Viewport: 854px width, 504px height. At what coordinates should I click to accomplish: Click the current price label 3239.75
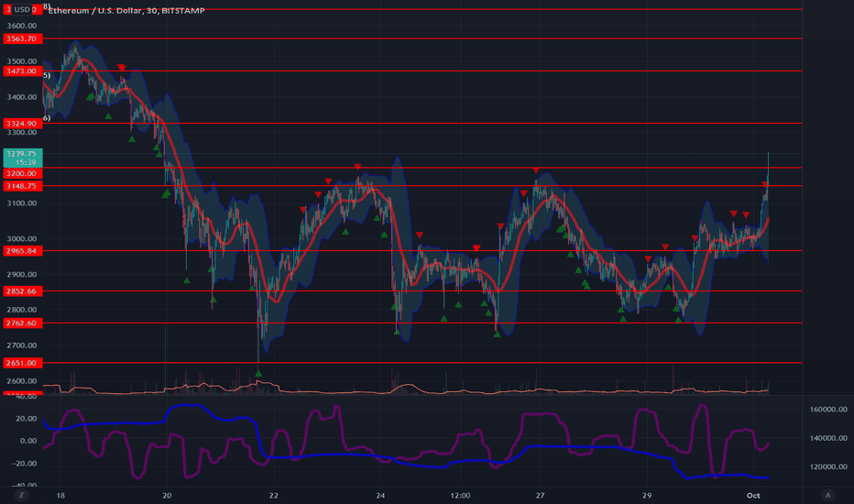coord(22,158)
